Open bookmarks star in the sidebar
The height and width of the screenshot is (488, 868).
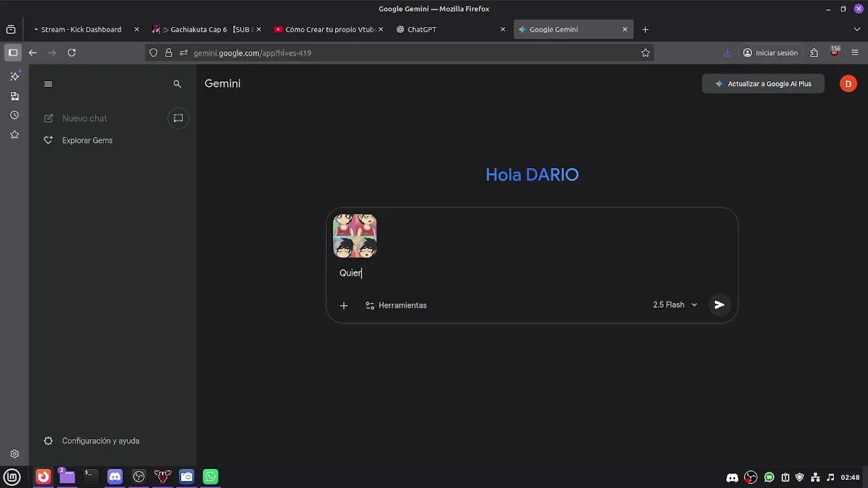pos(14,135)
